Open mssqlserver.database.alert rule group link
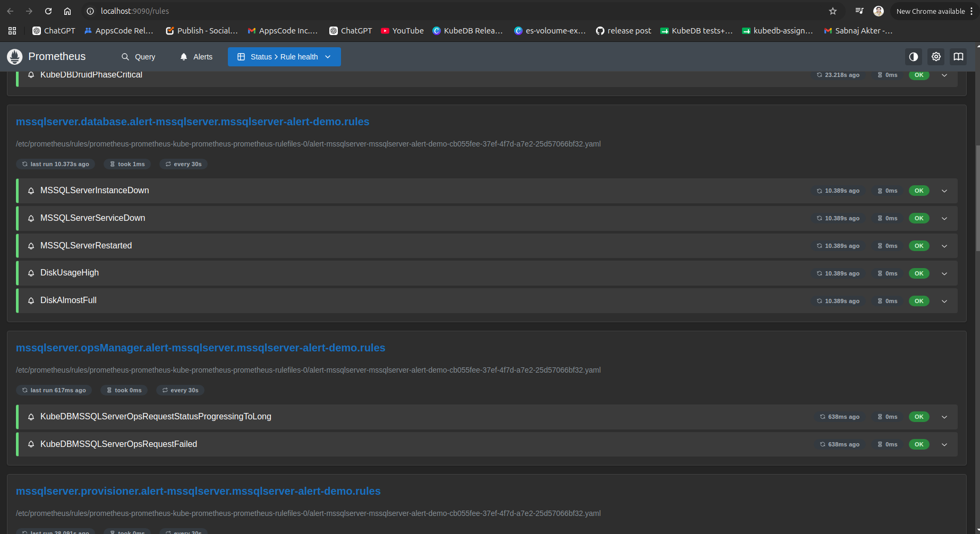 tap(192, 122)
